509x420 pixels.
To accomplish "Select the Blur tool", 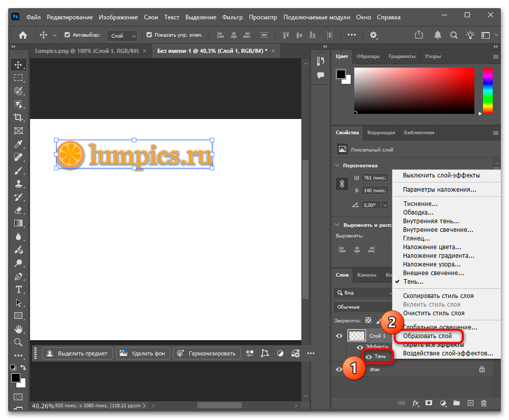I will 18,237.
